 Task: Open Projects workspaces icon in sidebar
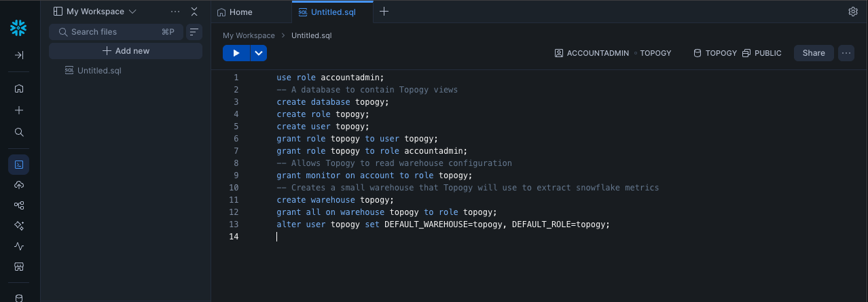(19, 164)
